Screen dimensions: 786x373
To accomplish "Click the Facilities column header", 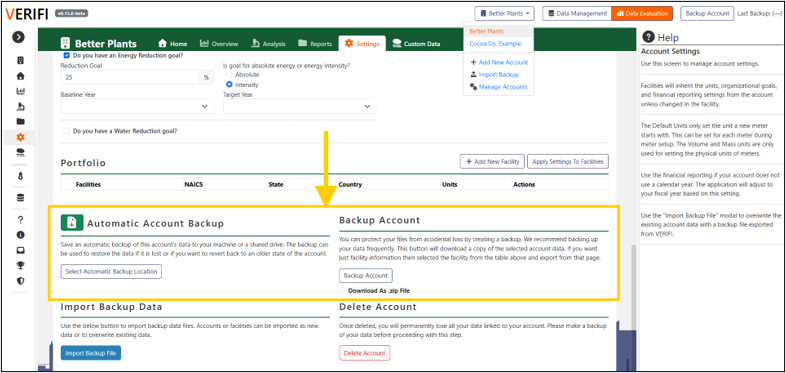I will pyautogui.click(x=88, y=184).
